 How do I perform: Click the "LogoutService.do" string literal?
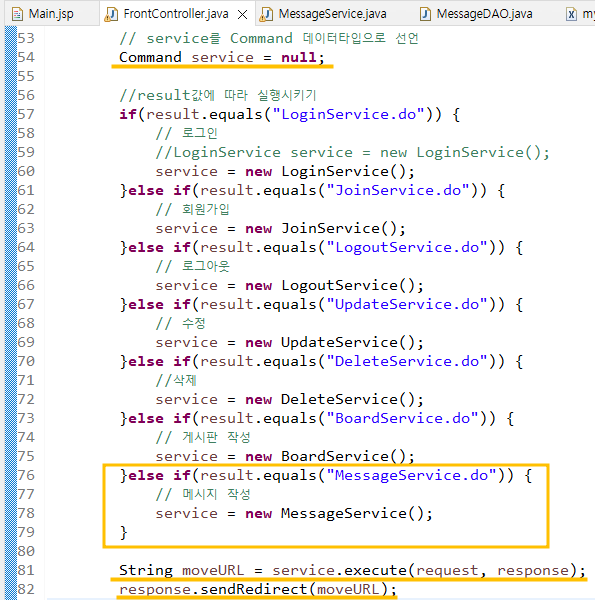pyautogui.click(x=407, y=247)
